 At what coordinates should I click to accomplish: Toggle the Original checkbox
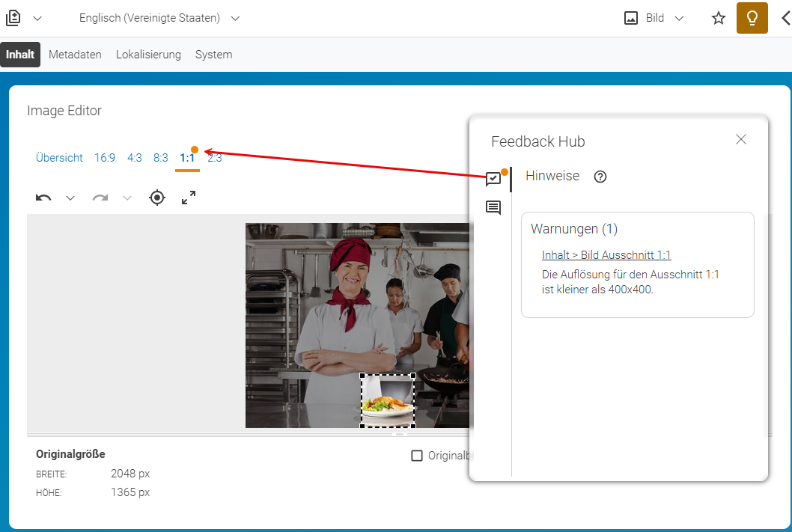pos(417,456)
